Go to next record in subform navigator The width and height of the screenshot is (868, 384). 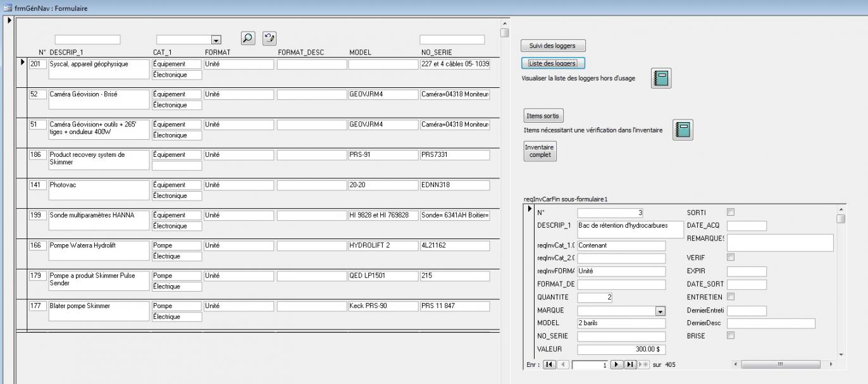point(616,365)
